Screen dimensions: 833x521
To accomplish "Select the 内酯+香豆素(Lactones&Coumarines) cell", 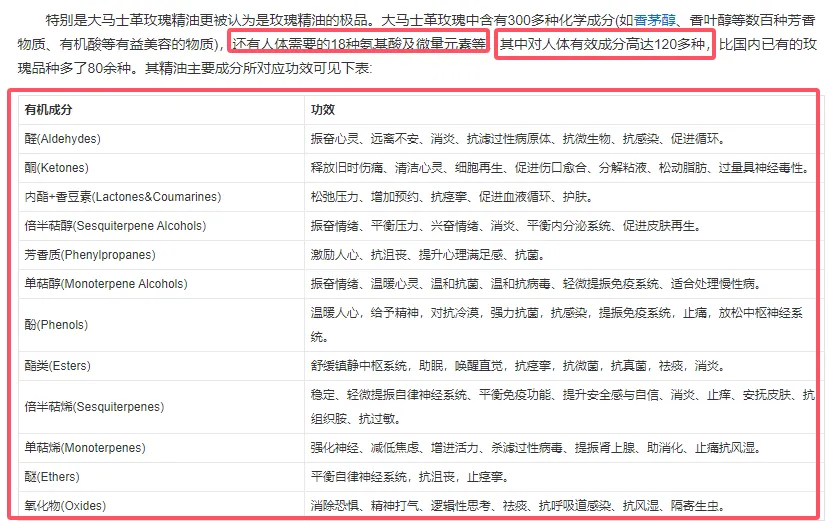I will 162,197.
